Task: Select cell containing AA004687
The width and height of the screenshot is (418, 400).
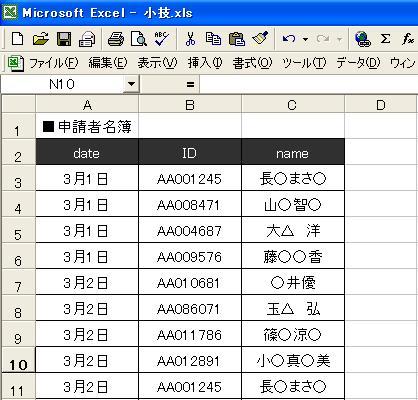Action: coord(190,230)
